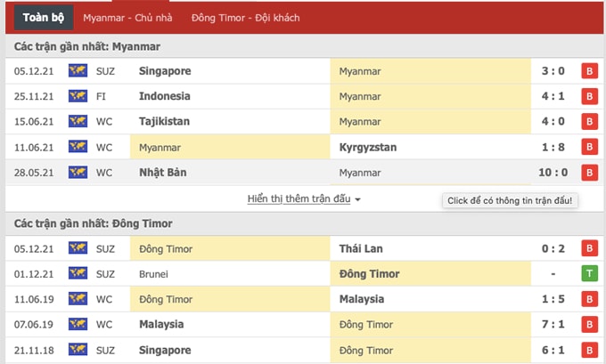The image size is (606, 364).
Task: Click the red B badge for Singapore 6:1 match
Action: coord(589,350)
